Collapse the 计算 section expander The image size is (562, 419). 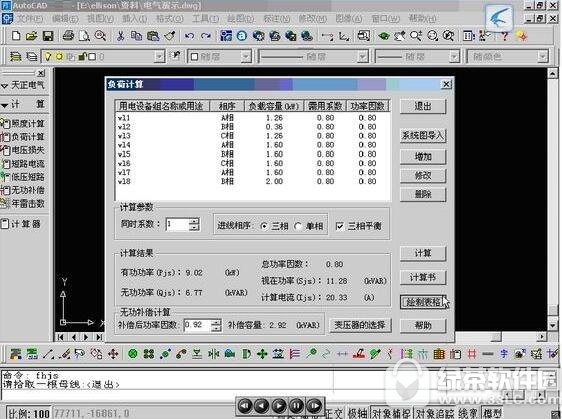[x=5, y=105]
